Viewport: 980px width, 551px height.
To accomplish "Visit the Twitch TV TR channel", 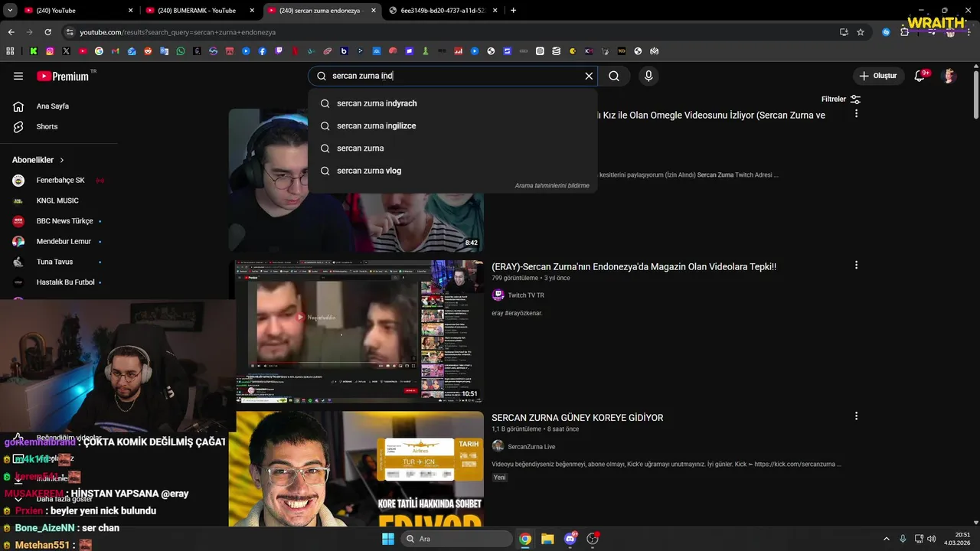I will pos(526,295).
